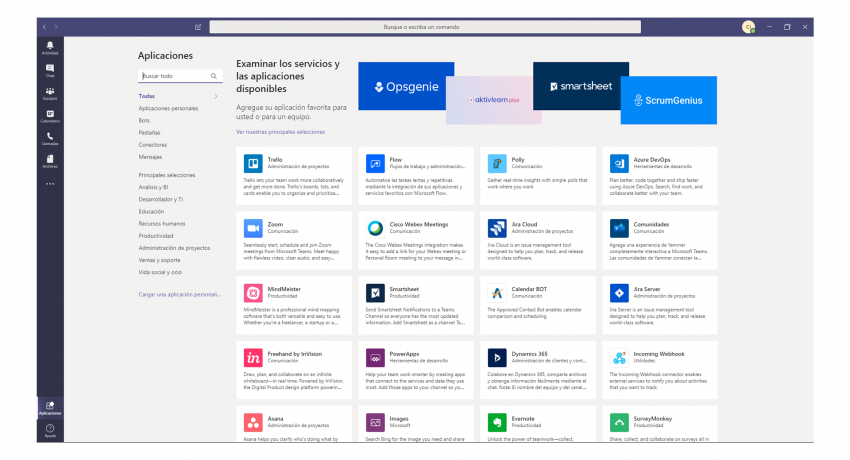
Task: Expand the Todas category chevron
Action: (x=216, y=96)
